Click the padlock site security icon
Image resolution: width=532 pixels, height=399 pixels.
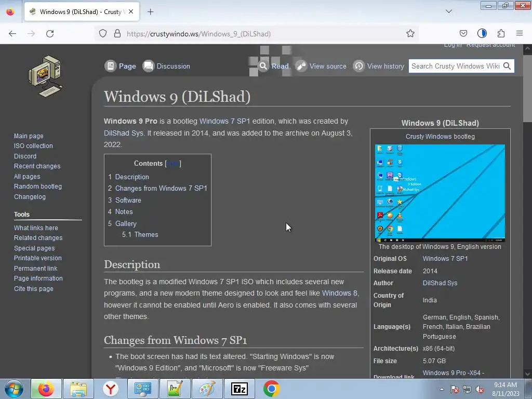[x=117, y=34]
